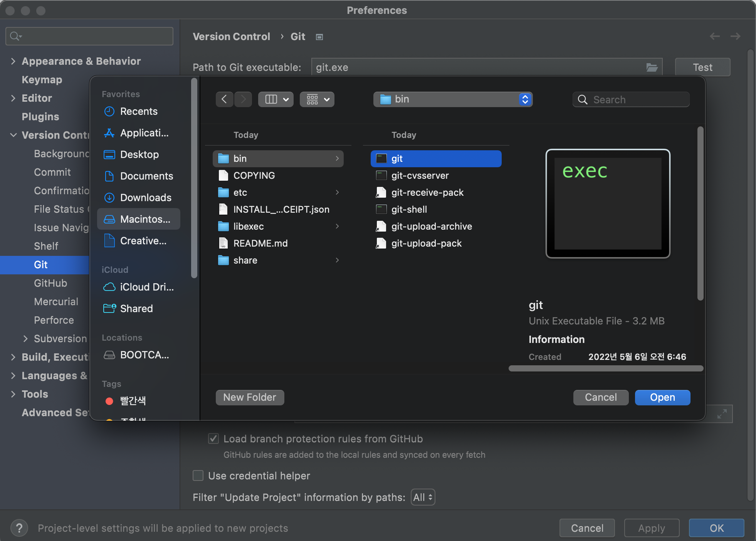The height and width of the screenshot is (541, 756).
Task: Select the BOOTCAMP drive in Locations
Action: 144,355
